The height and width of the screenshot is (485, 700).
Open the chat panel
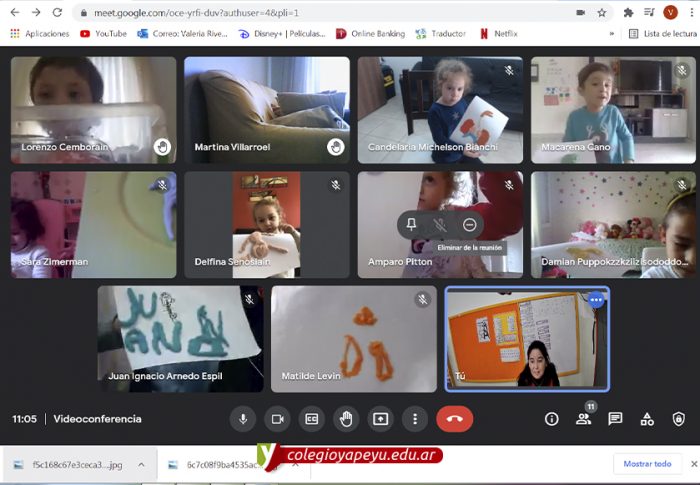click(615, 419)
